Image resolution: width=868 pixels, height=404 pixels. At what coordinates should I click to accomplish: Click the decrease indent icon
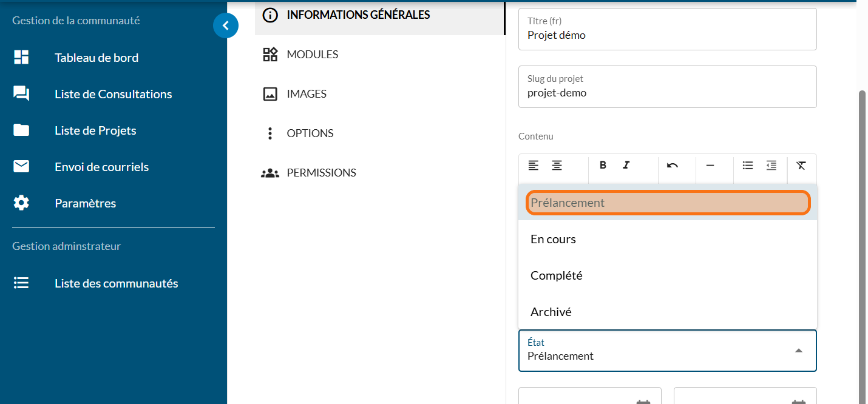pos(771,166)
